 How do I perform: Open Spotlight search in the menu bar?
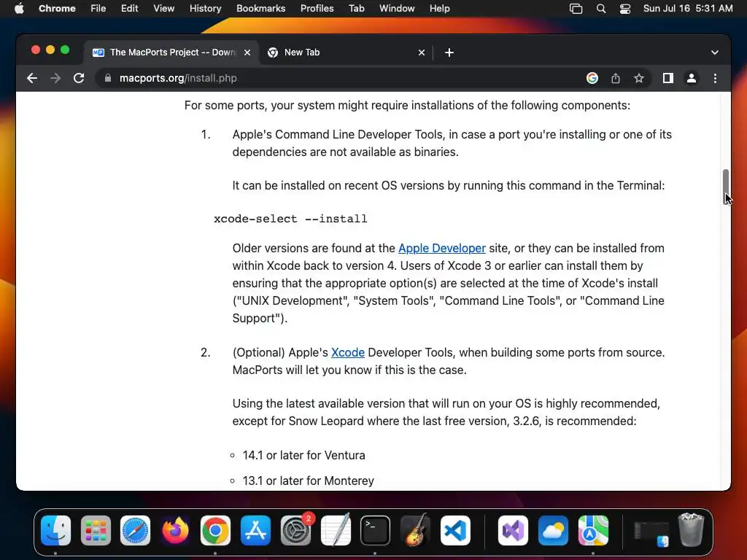tap(601, 9)
